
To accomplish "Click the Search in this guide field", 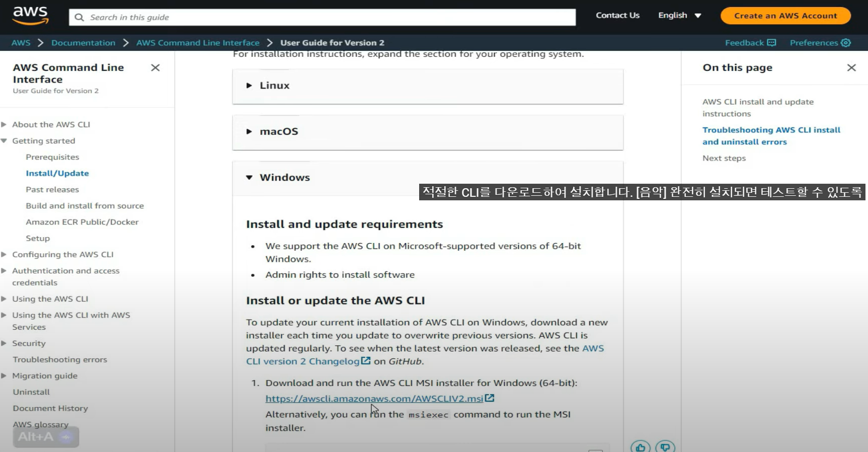I will tap(322, 17).
